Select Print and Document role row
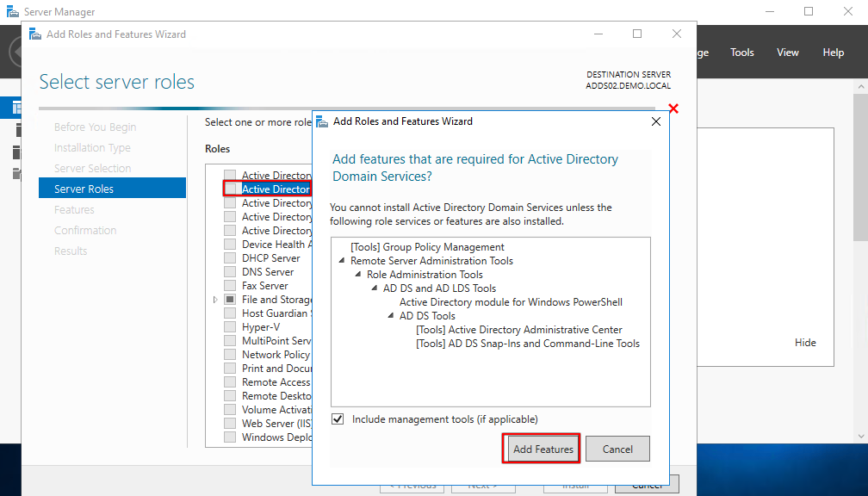The height and width of the screenshot is (496, 868). point(276,369)
